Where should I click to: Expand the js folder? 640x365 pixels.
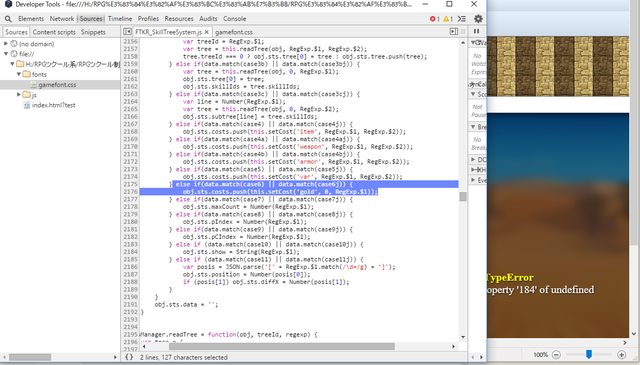19,95
